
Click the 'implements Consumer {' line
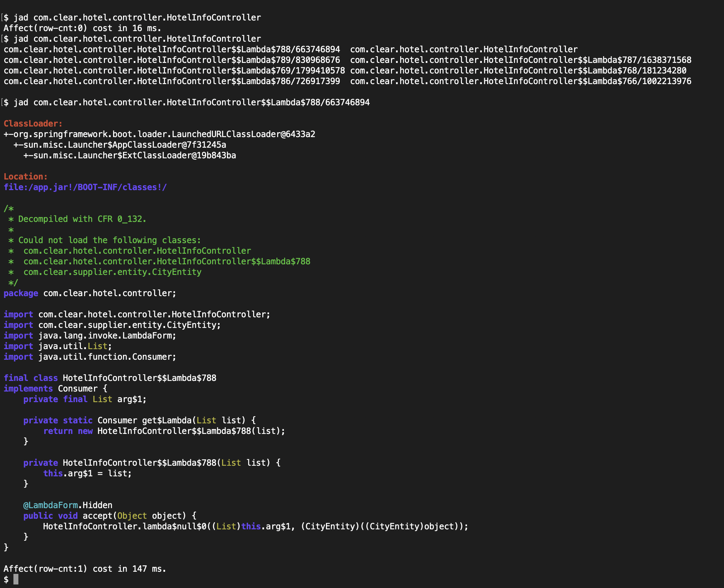point(56,389)
